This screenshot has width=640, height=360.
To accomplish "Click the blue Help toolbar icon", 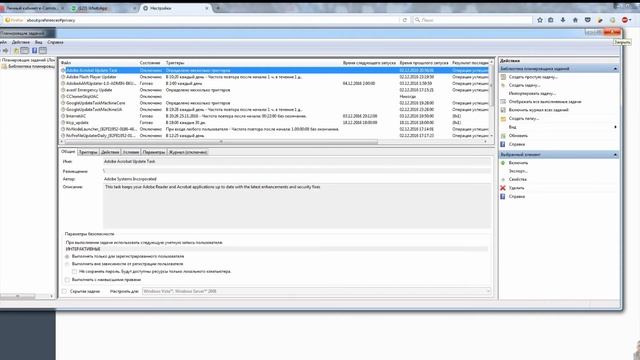I will coord(34,51).
